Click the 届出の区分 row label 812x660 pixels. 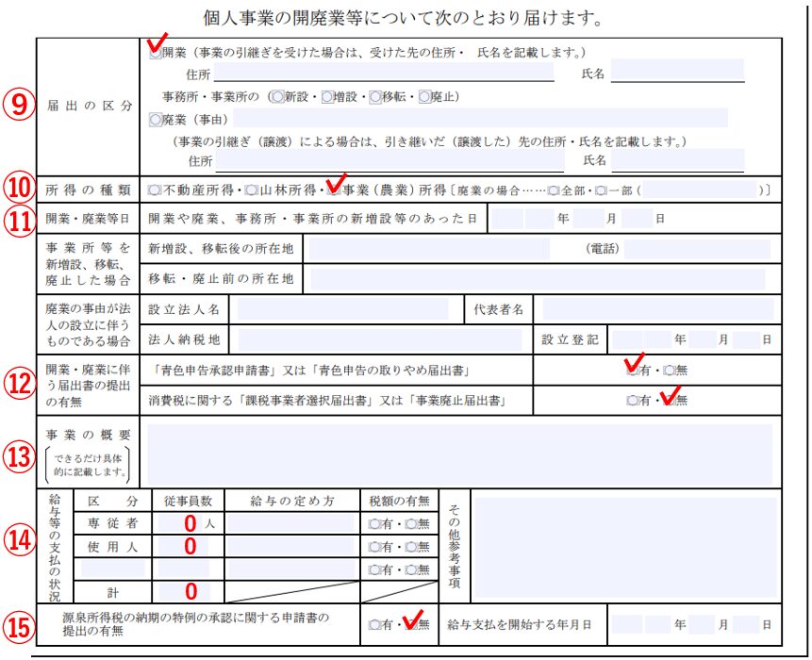(90, 107)
